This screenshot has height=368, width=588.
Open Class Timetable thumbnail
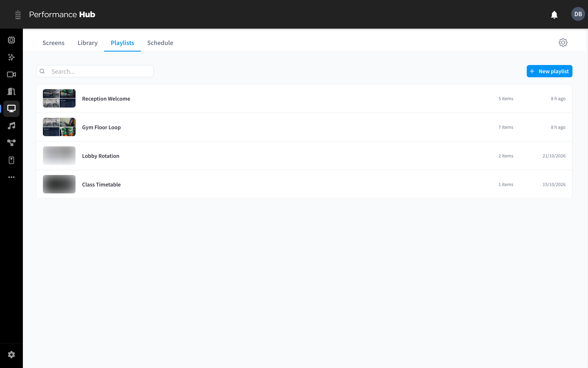click(x=59, y=184)
